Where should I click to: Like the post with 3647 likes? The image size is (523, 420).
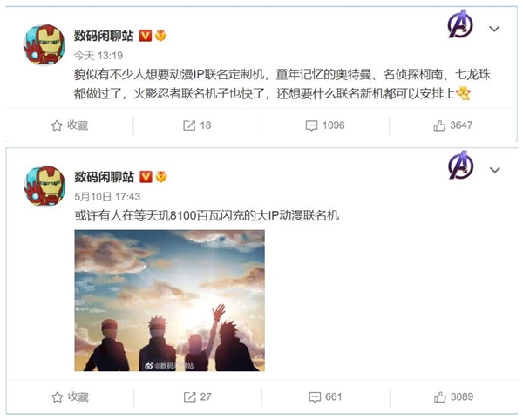click(x=453, y=125)
